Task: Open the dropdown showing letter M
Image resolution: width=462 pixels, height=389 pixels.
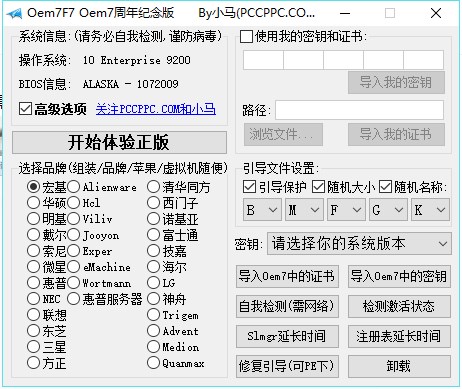Action: [304, 210]
